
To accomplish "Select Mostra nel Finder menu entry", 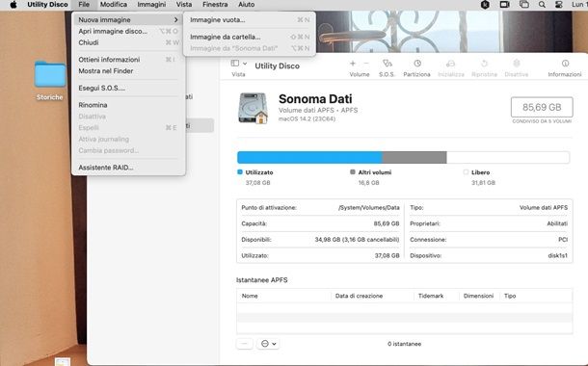I will coord(128,71).
